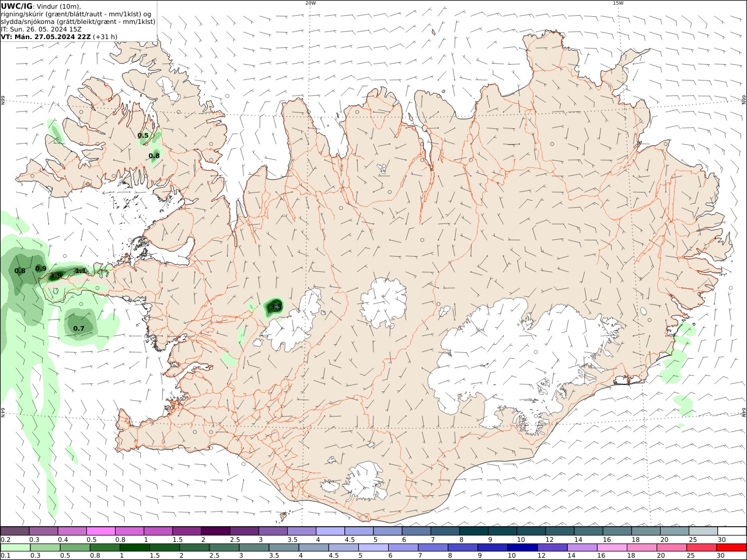Screen dimensions: 747x560
Task: Click the (+31 h) forecast offset text
Action: 105,36
